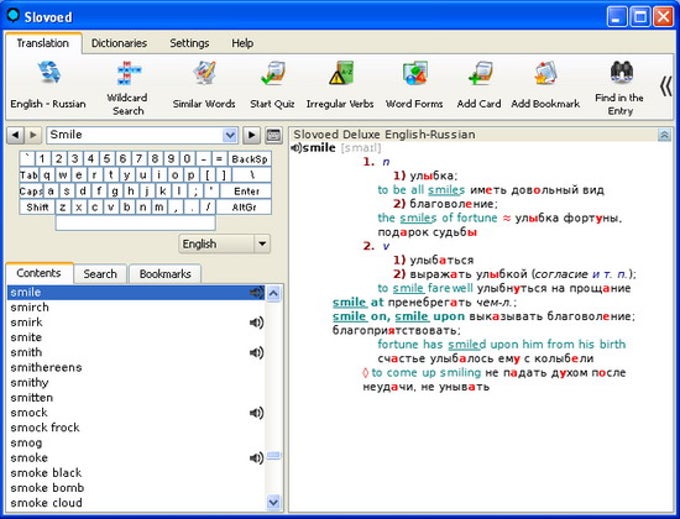Viewport: 680px width, 519px height.
Task: Click the m key on virtual keyboard
Action: pyautogui.click(x=159, y=207)
